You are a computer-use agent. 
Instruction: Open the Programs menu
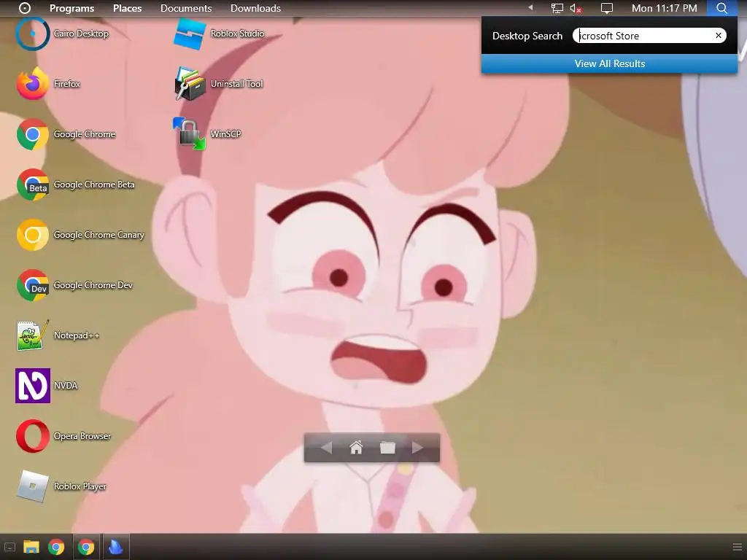(72, 8)
